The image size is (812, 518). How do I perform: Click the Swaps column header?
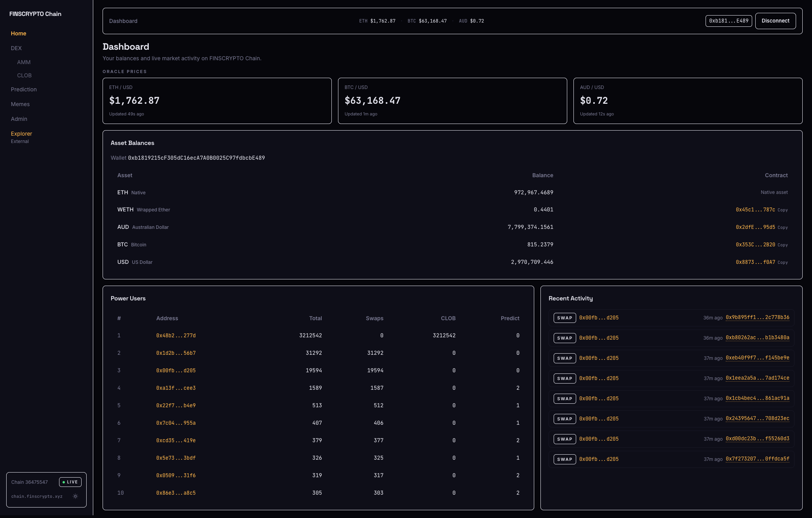(x=375, y=318)
